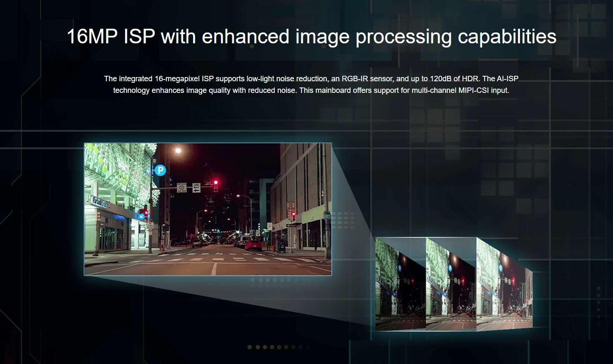The image size is (613, 364).
Task: Click the blue mailbox on right sidewalk
Action: [x=282, y=246]
